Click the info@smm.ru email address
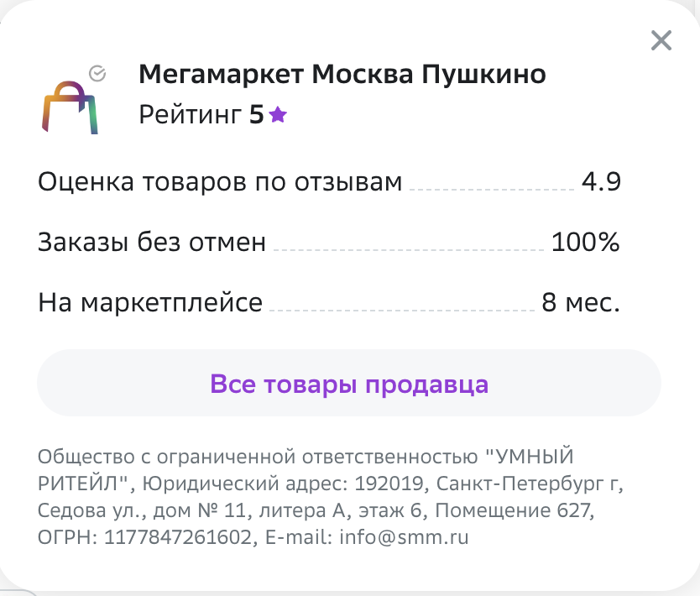This screenshot has height=596, width=700. pyautogui.click(x=404, y=537)
